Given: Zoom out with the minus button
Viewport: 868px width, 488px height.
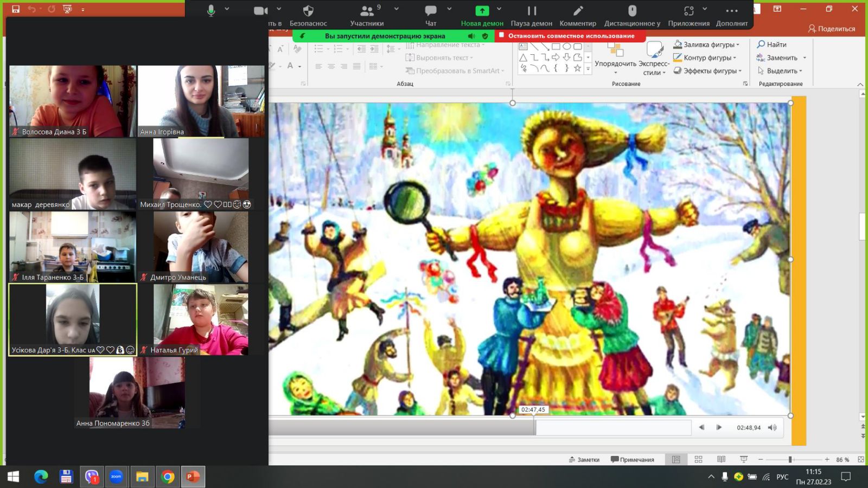Looking at the screenshot, I should click(x=761, y=459).
